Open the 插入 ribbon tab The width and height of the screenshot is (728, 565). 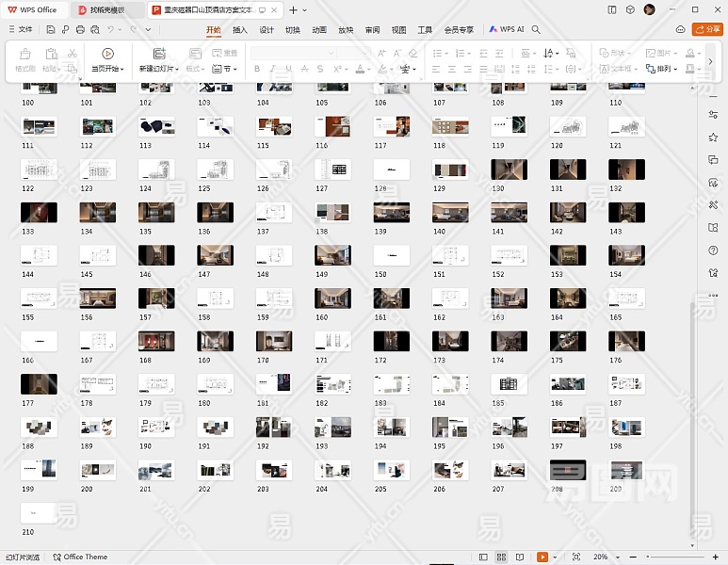[239, 29]
